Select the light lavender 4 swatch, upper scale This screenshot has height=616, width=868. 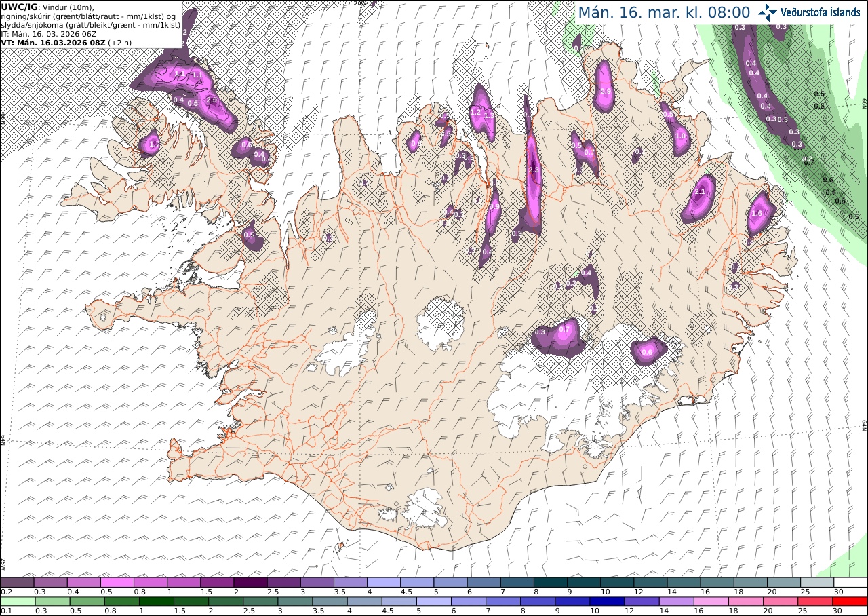pos(384,582)
